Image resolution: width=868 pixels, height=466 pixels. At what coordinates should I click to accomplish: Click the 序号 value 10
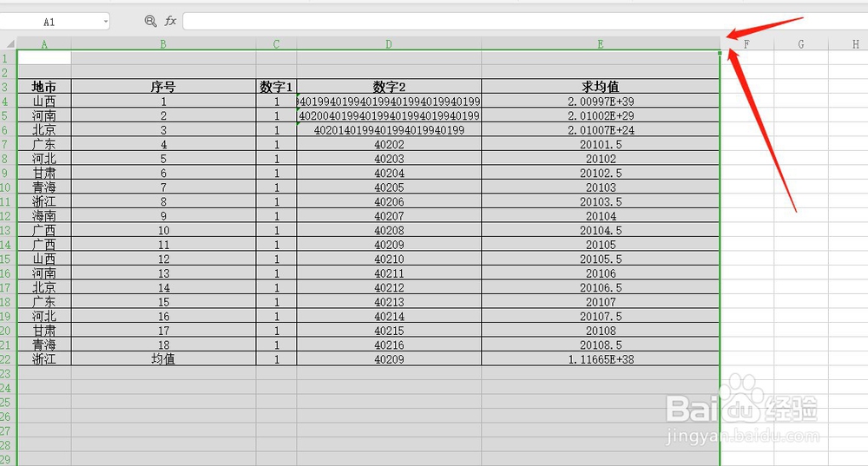tap(163, 230)
